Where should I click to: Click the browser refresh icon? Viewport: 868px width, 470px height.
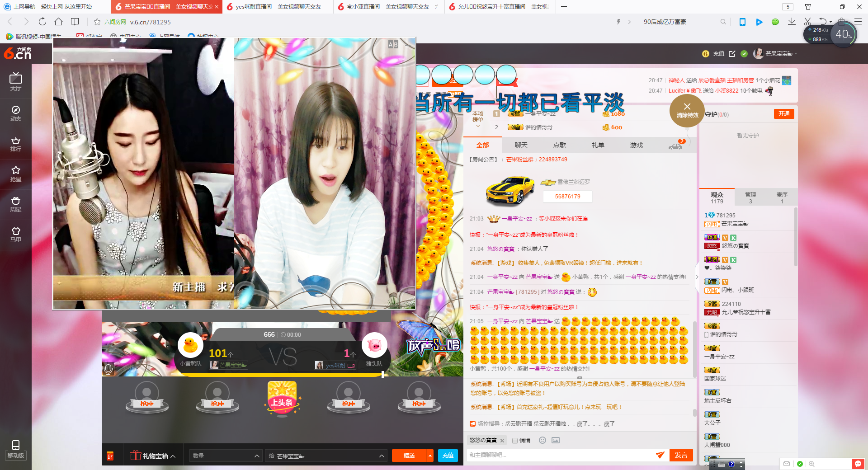(42, 21)
